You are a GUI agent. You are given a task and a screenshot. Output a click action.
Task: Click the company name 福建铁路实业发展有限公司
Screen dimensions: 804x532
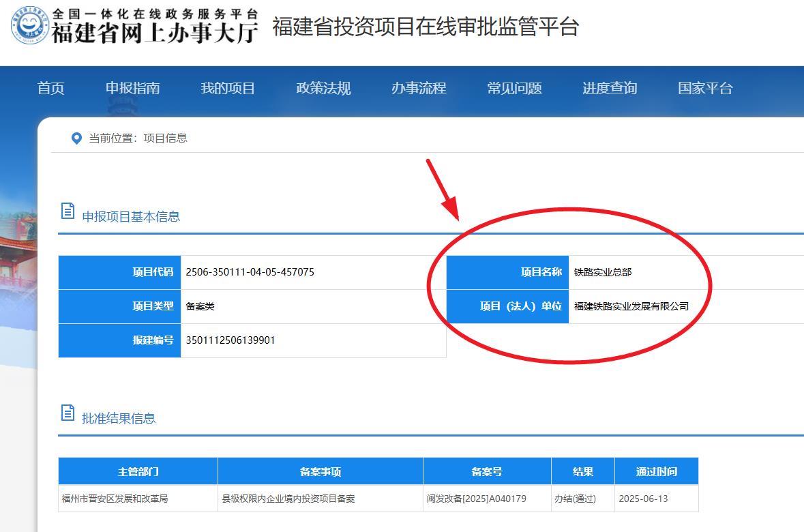(631, 306)
